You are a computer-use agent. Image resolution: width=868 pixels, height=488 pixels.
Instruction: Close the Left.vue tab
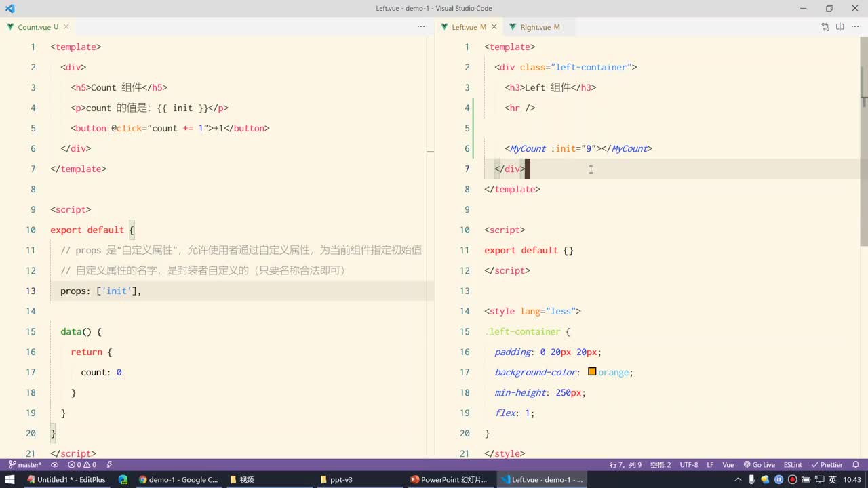494,27
